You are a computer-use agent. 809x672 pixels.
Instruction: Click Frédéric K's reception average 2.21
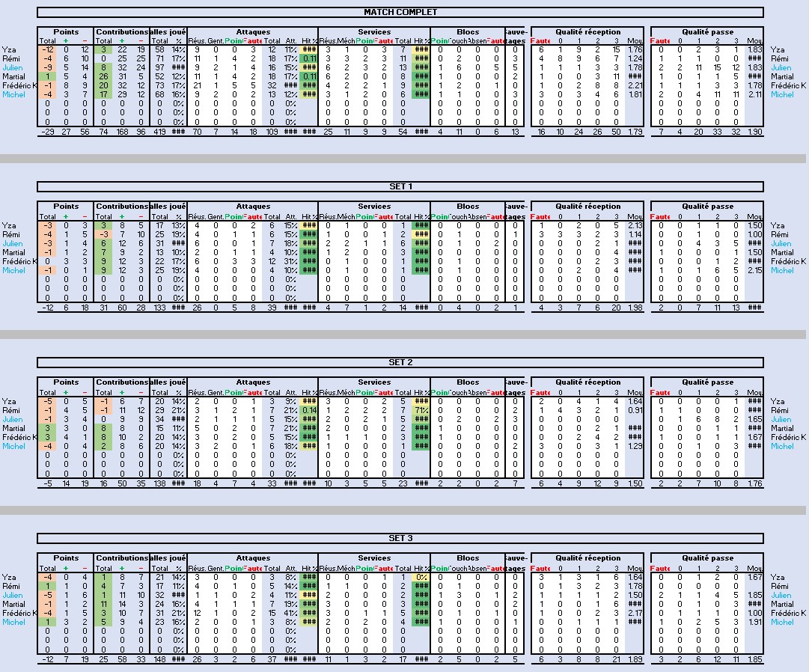point(635,85)
